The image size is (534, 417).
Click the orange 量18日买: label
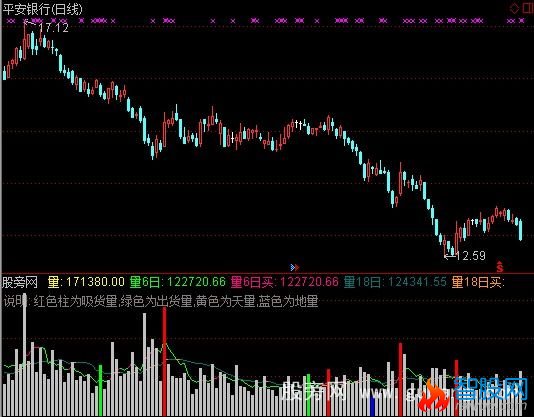click(478, 282)
